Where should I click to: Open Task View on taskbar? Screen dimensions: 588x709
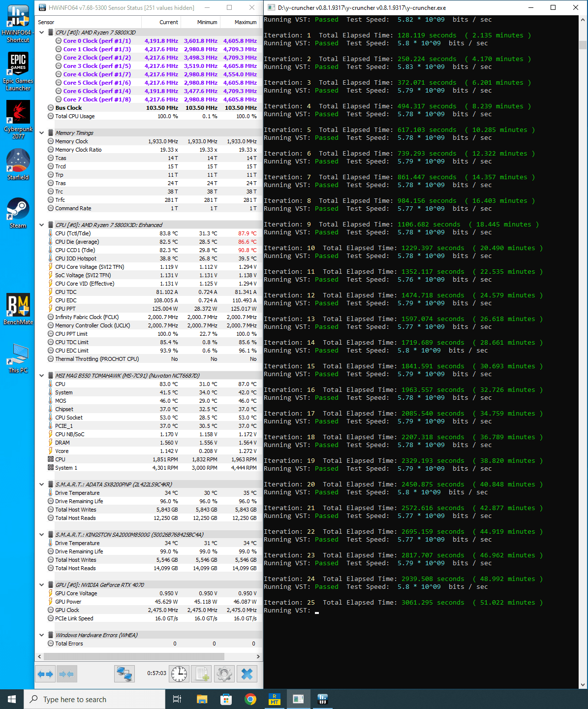pos(177,699)
